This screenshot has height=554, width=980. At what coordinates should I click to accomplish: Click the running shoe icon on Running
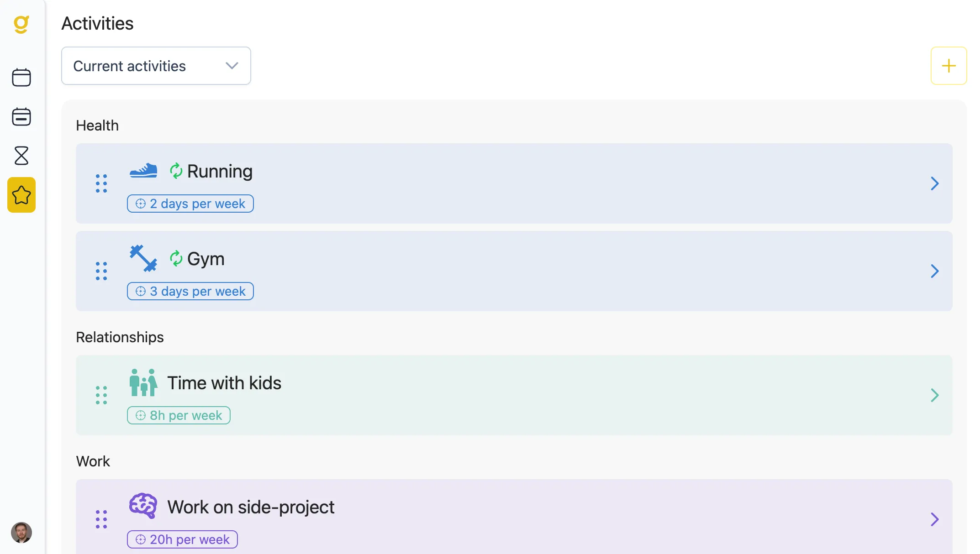click(x=142, y=171)
